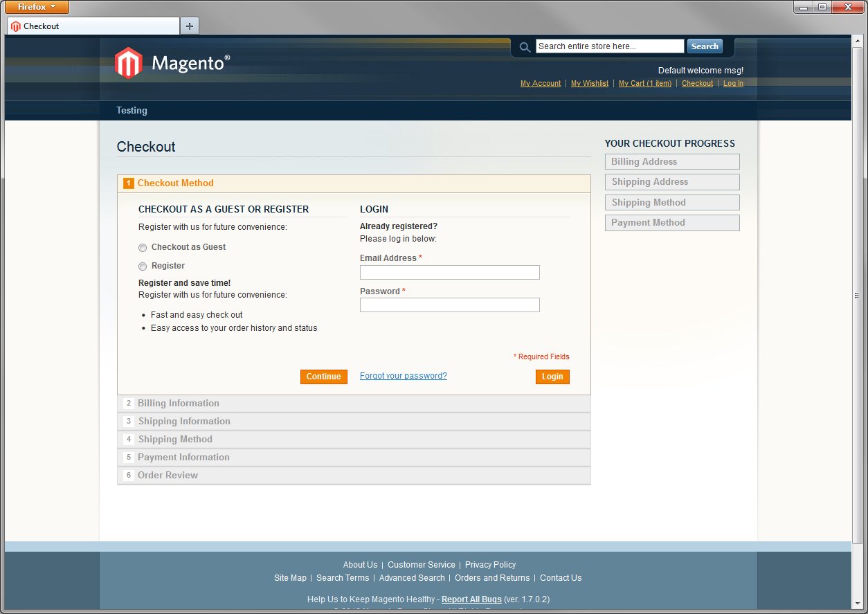This screenshot has width=868, height=614.
Task: Expand the Billing Information step
Action: pos(354,404)
